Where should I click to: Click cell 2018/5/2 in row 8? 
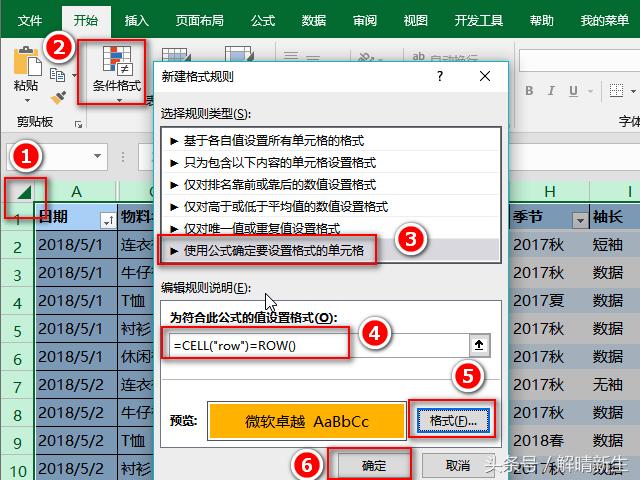pyautogui.click(x=77, y=413)
